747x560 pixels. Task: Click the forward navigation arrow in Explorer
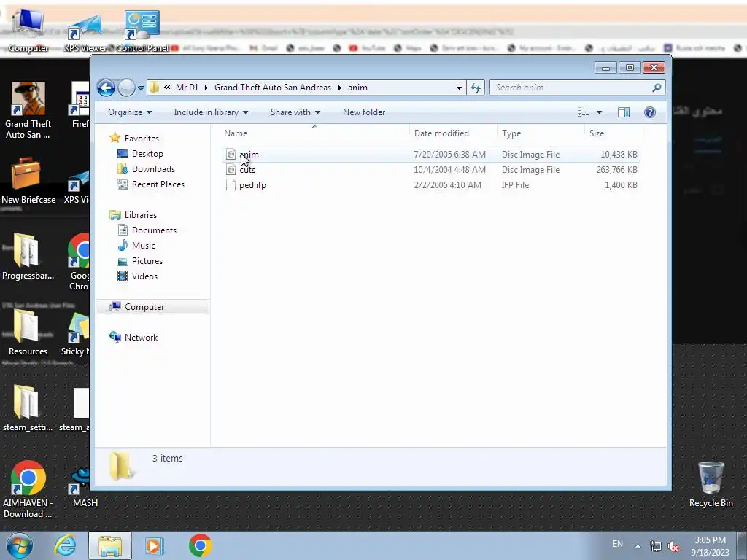126,87
